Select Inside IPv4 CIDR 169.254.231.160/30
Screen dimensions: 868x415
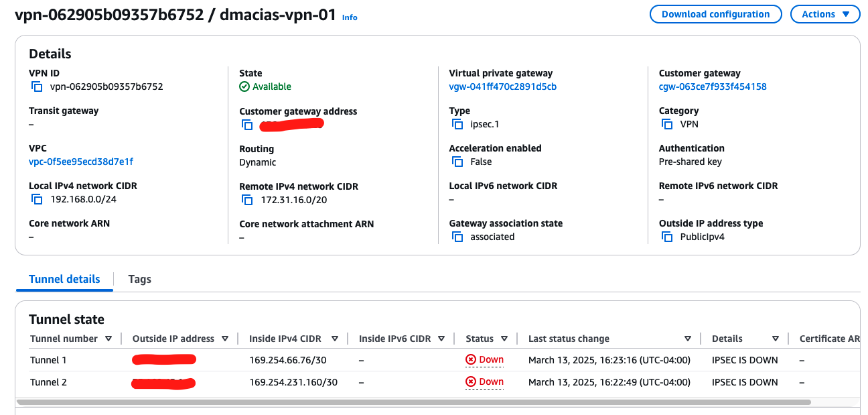pos(293,382)
